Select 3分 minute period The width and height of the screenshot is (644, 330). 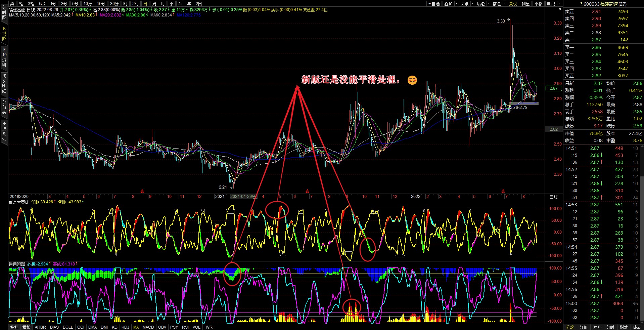tap(64, 4)
